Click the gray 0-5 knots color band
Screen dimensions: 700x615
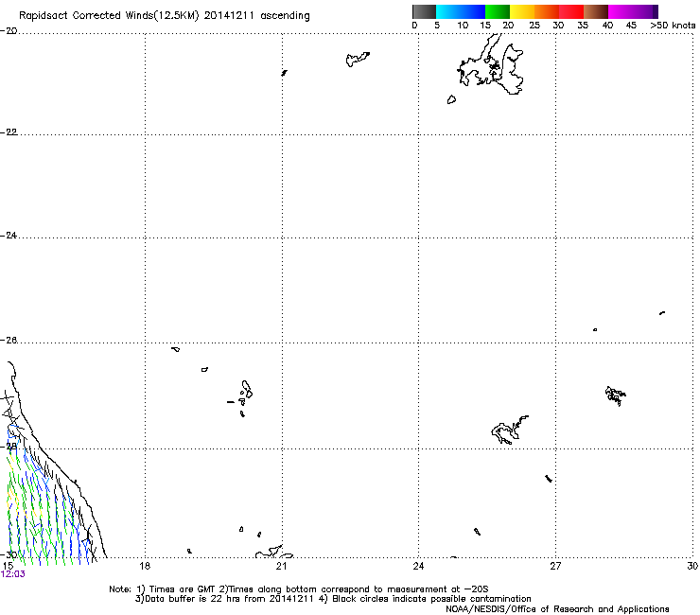tap(424, 12)
